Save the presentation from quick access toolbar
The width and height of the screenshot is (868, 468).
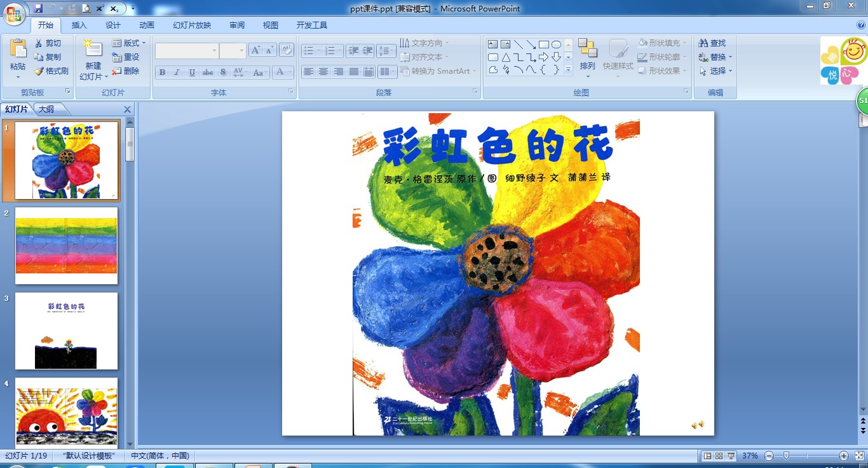(38, 8)
